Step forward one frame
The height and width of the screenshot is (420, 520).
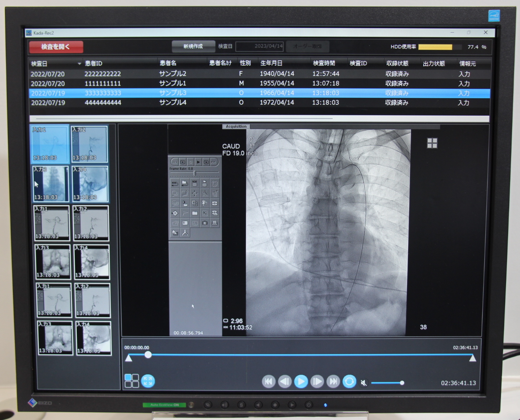[x=317, y=381]
